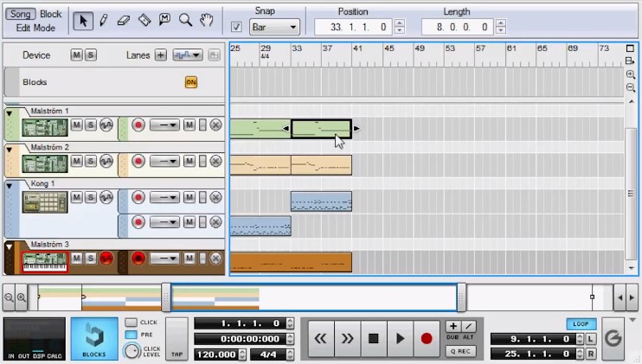Toggle the Loop button
This screenshot has height=364, width=642.
pyautogui.click(x=581, y=323)
